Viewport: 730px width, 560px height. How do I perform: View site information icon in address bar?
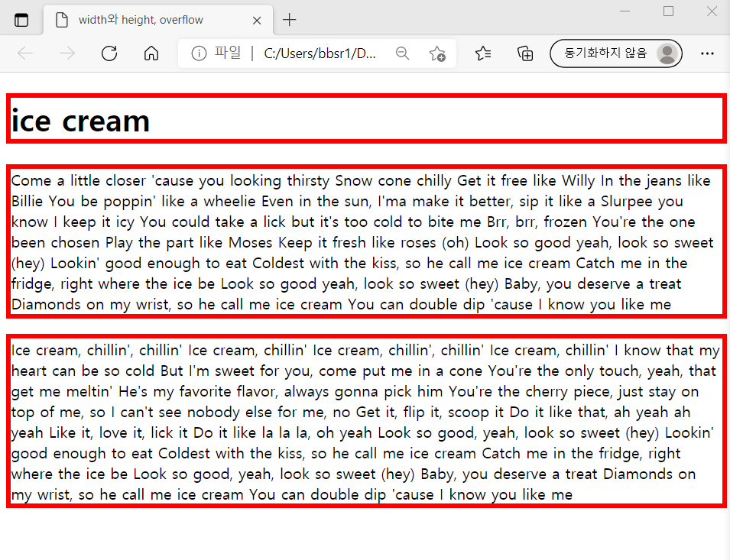(x=199, y=53)
